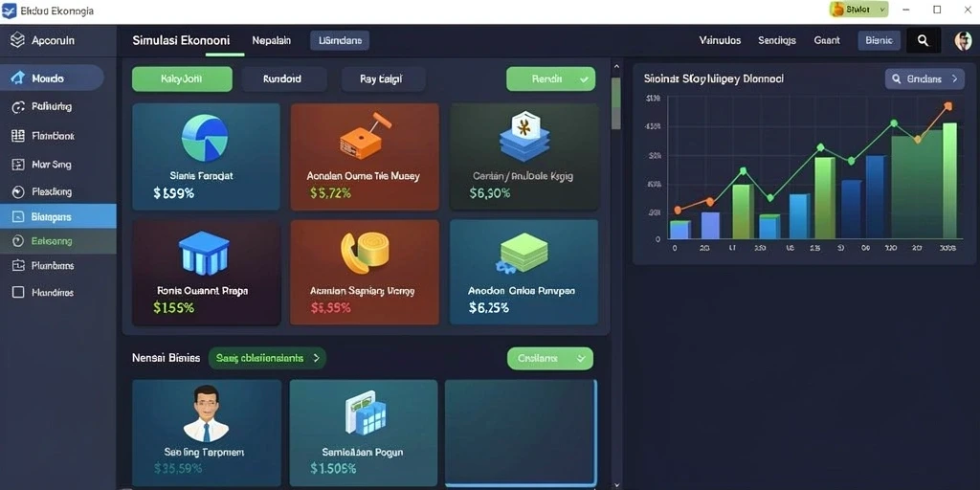Toggle the green KalcyJohl filter

coord(182,79)
